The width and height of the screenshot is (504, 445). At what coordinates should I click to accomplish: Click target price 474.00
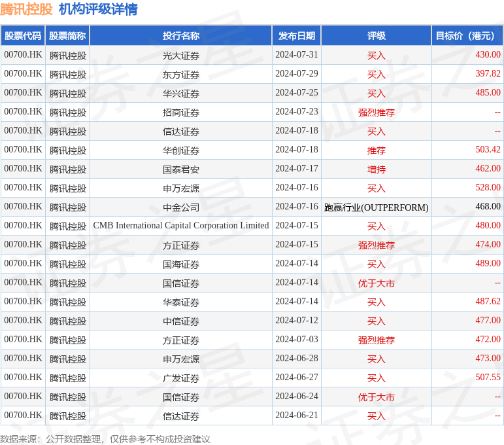click(488, 245)
